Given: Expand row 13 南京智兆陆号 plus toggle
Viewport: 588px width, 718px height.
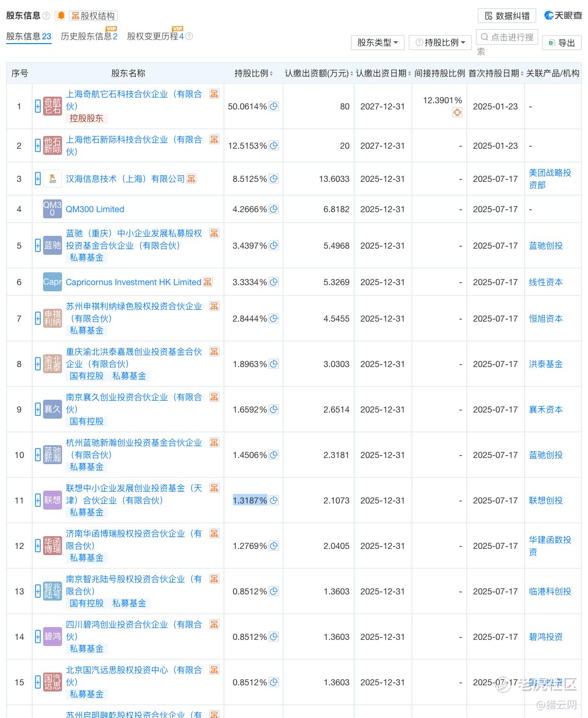Looking at the screenshot, I should point(38,592).
